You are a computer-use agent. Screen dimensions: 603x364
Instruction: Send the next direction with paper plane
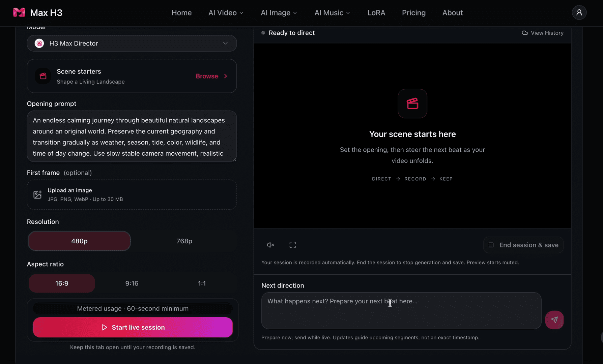tap(554, 320)
